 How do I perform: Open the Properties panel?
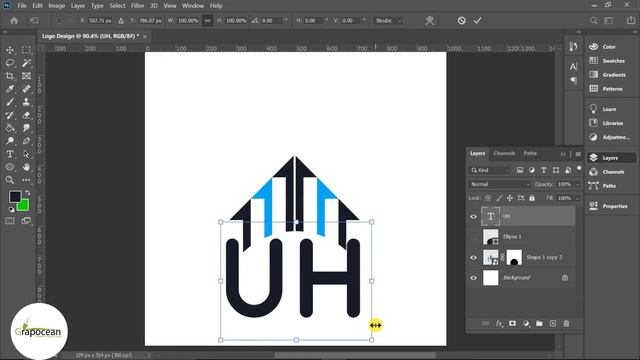click(609, 206)
